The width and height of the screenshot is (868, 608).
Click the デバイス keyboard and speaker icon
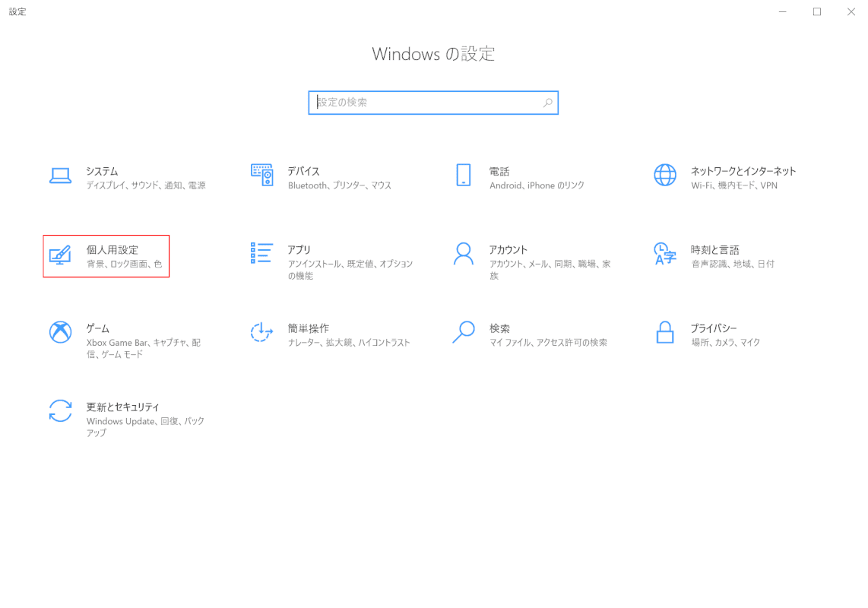click(261, 175)
